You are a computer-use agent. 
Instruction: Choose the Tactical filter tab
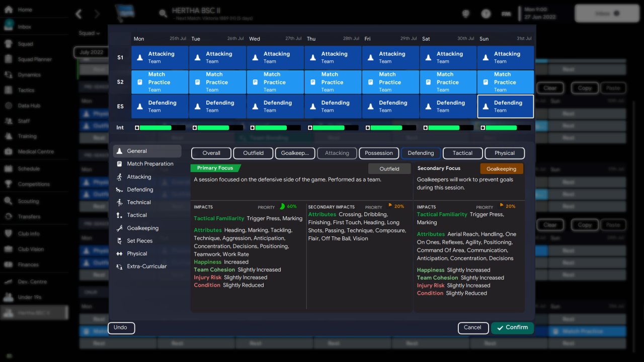(462, 153)
